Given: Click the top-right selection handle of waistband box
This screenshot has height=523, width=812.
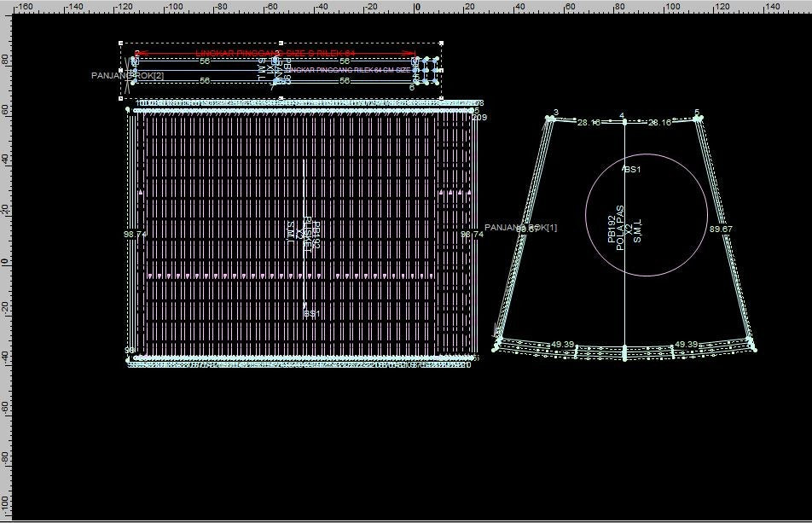Looking at the screenshot, I should 442,42.
